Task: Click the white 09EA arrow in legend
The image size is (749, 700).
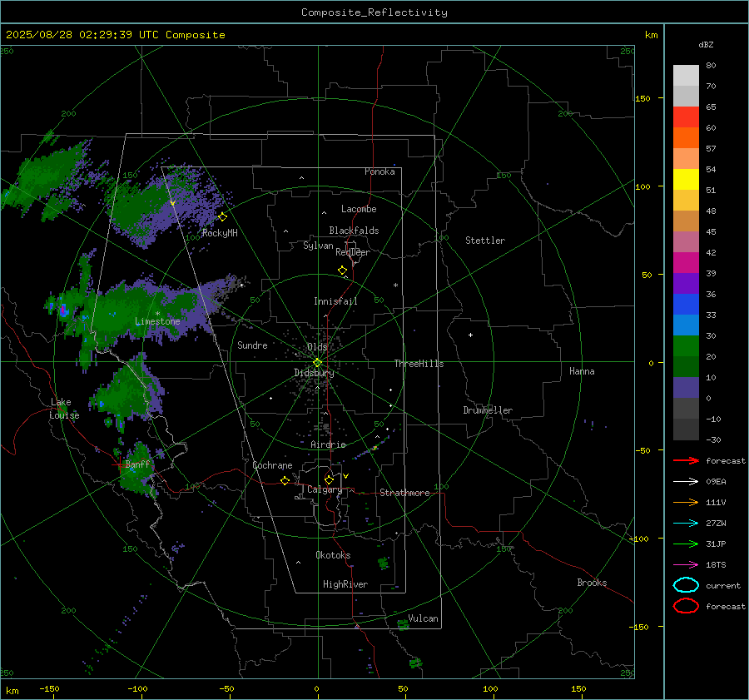Action: point(686,482)
